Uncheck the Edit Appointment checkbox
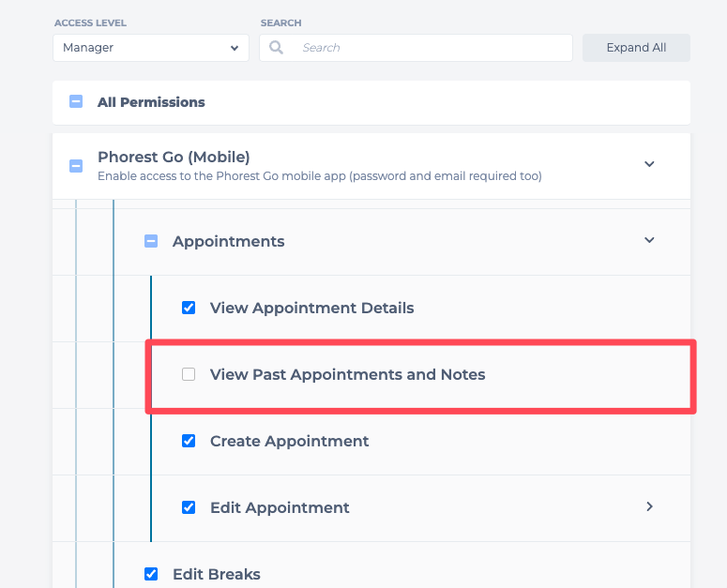Screen dimensions: 727x588 pos(189,507)
